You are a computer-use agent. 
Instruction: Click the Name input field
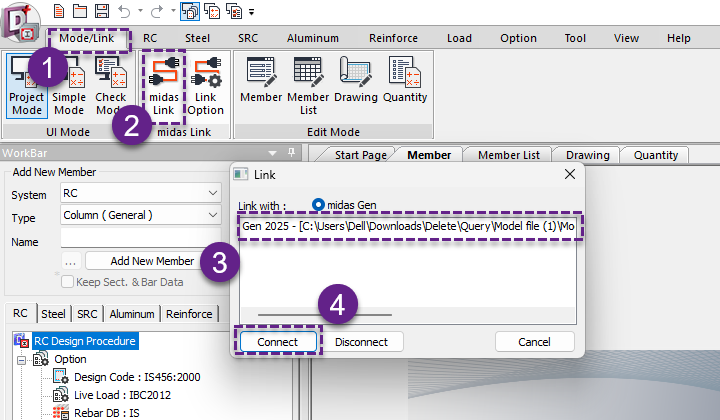coord(141,239)
